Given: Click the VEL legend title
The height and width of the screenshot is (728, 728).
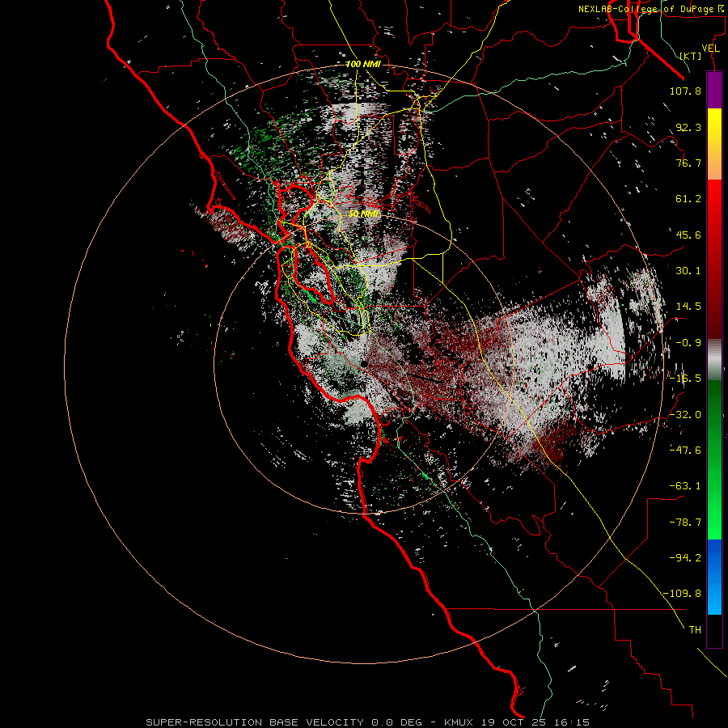Looking at the screenshot, I should tap(710, 49).
